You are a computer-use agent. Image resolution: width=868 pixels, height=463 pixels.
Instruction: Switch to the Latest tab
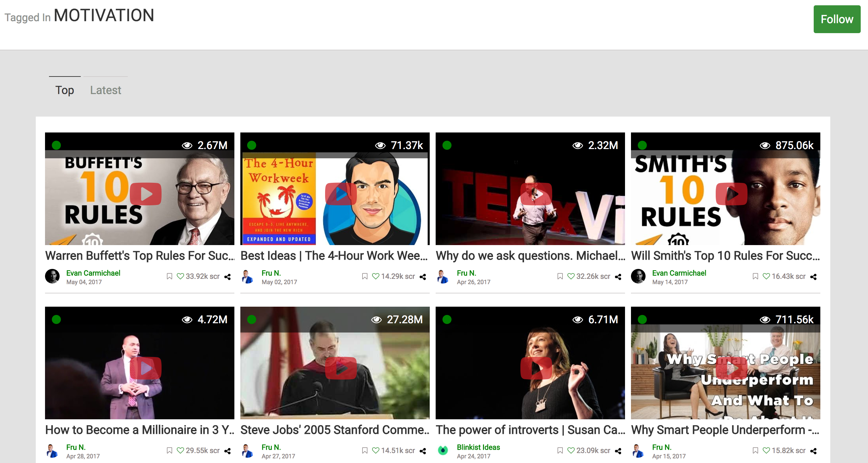pos(106,90)
